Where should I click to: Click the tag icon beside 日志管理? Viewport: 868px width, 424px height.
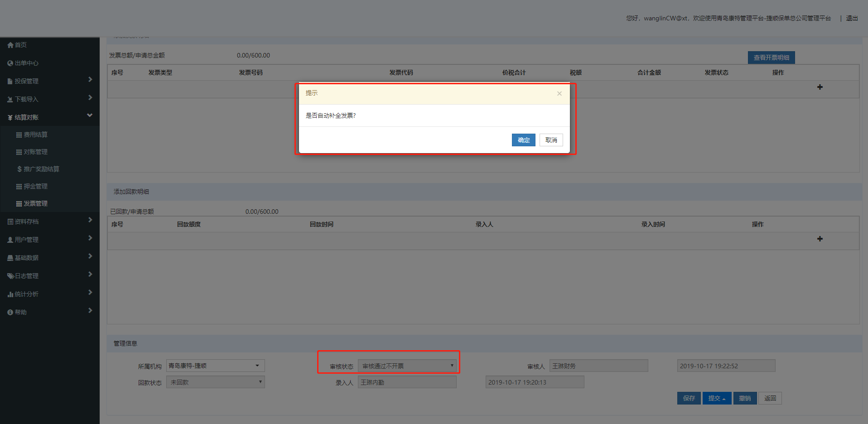[x=10, y=276]
